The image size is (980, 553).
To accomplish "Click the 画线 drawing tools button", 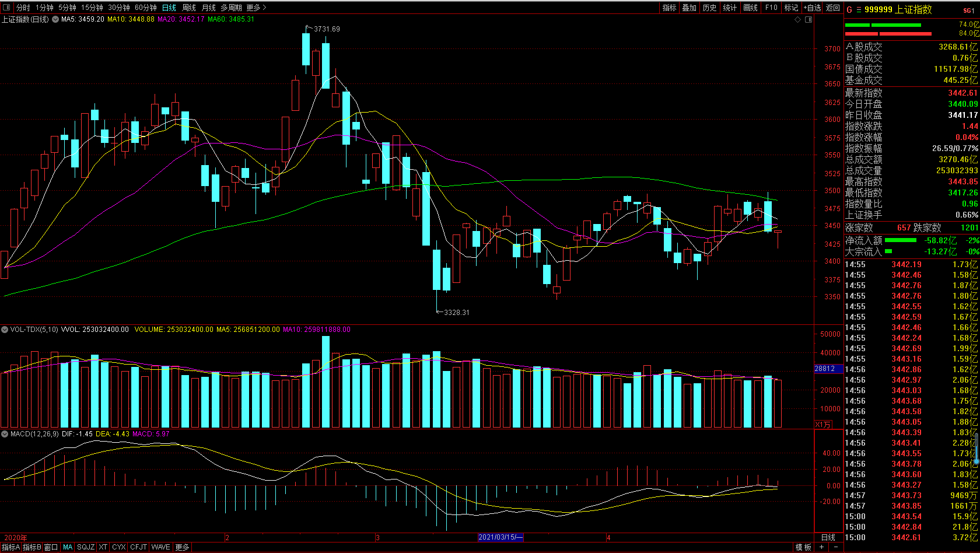I will coord(751,8).
